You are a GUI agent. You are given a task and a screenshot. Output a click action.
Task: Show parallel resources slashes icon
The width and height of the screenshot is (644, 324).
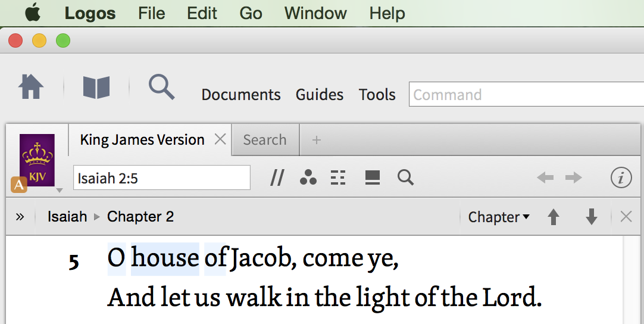click(x=277, y=178)
